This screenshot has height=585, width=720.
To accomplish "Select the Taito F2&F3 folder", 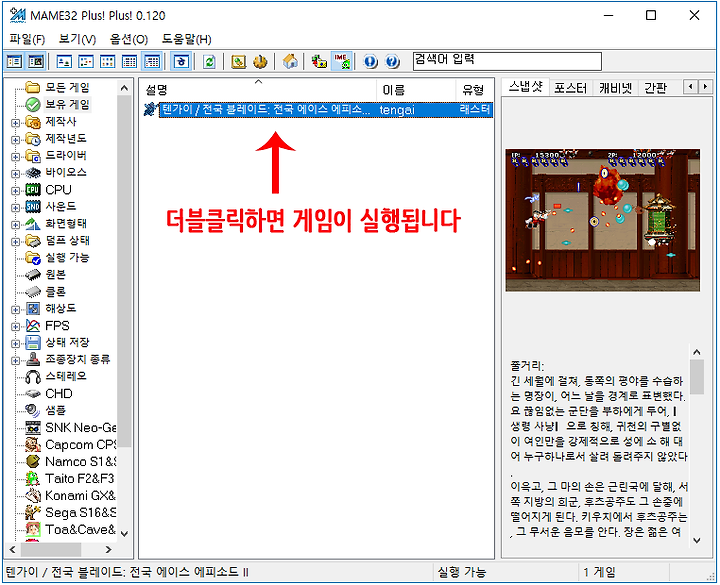I will tap(79, 478).
